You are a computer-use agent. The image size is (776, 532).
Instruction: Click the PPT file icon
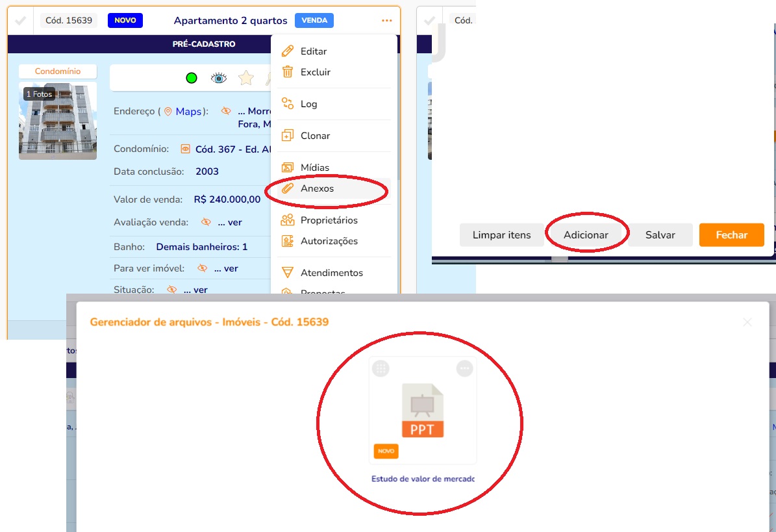(423, 411)
